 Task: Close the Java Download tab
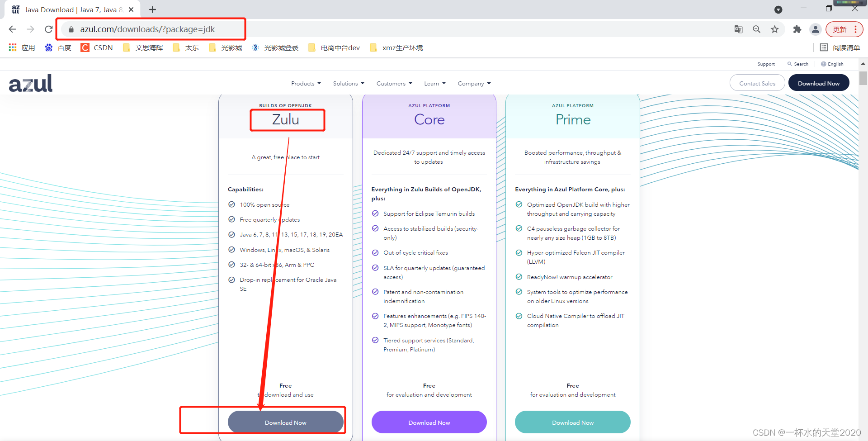(131, 9)
